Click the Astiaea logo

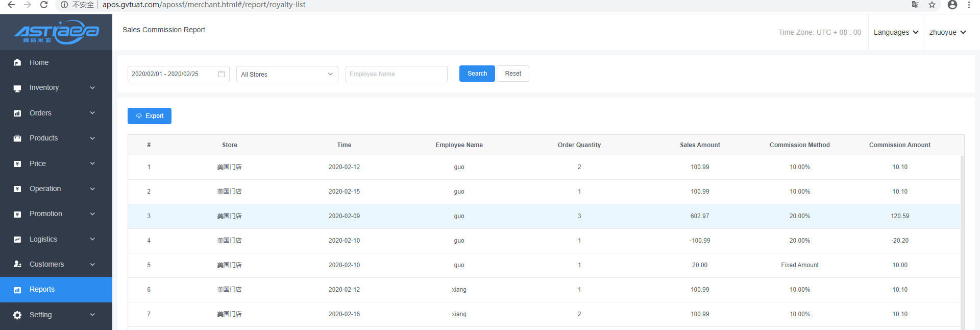coord(56,32)
